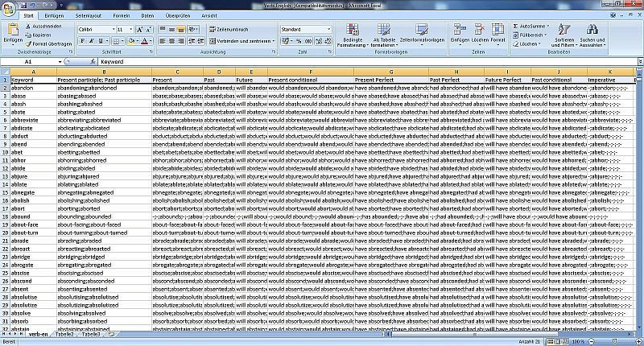
Task: Decrease indent in Ausrichtung group
Action: click(x=192, y=41)
